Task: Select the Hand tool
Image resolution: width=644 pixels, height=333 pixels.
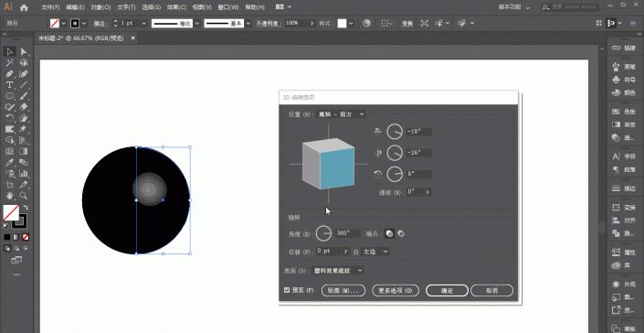Action: (10, 196)
